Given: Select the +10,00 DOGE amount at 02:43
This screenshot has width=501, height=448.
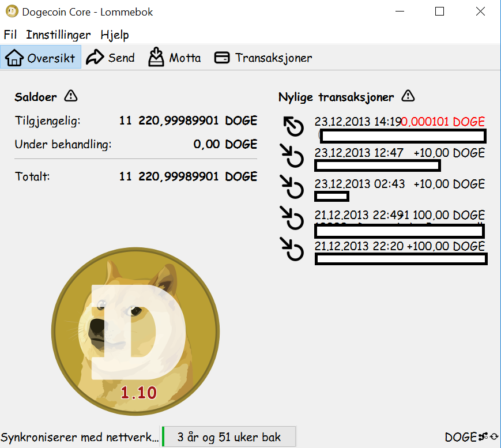Looking at the screenshot, I should [x=449, y=184].
